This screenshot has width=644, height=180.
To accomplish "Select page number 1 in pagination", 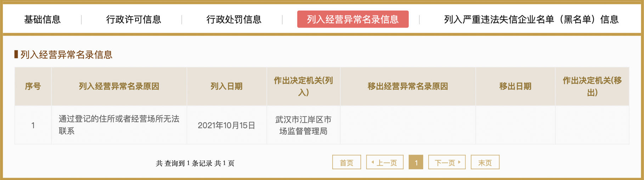I will point(416,163).
